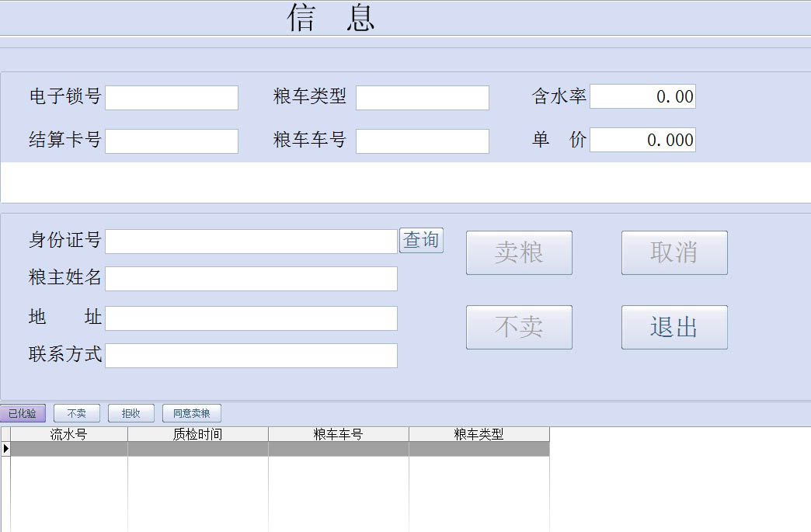Select the 粮车类型 input field

(422, 98)
